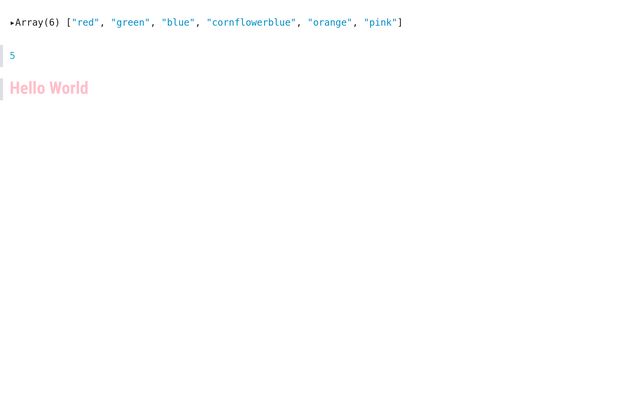This screenshot has height=400, width=640.
Task: Click the number 5 output value
Action: point(12,56)
